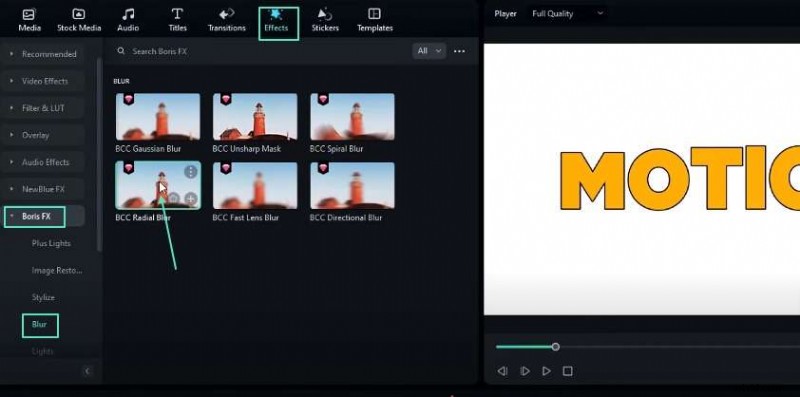Viewport: 800px width, 397px height.
Task: Select the Effects tab
Action: click(276, 20)
